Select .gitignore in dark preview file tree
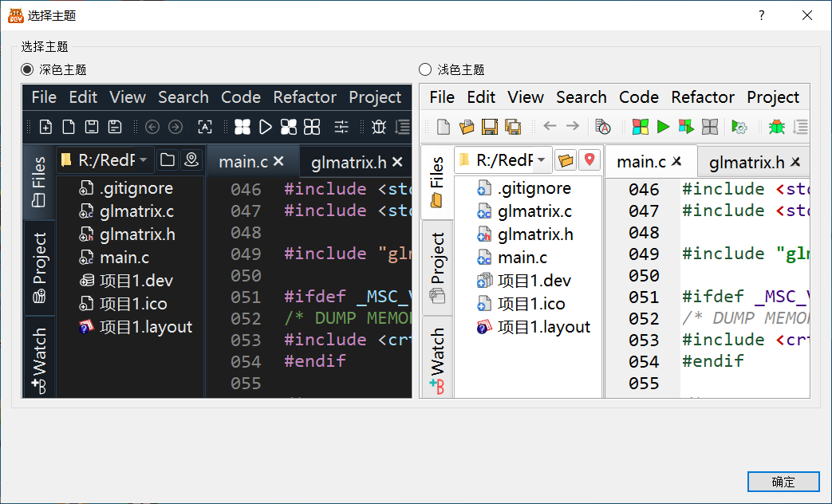 [126, 188]
